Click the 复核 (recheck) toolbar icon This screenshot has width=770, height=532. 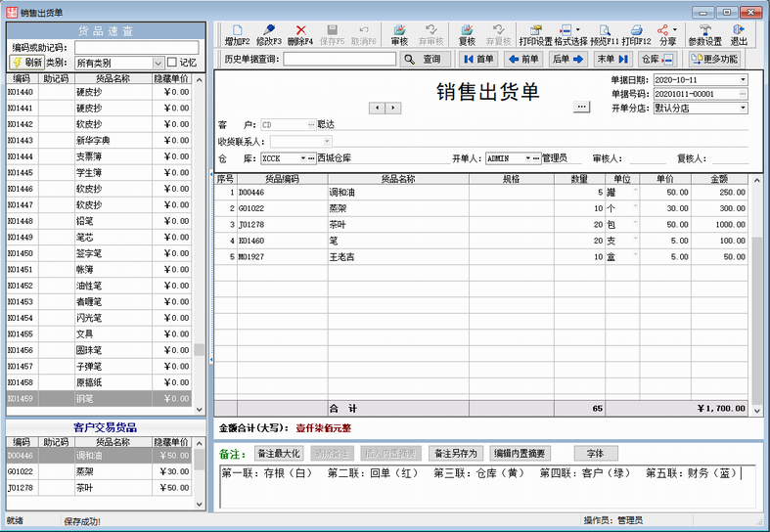[467, 31]
